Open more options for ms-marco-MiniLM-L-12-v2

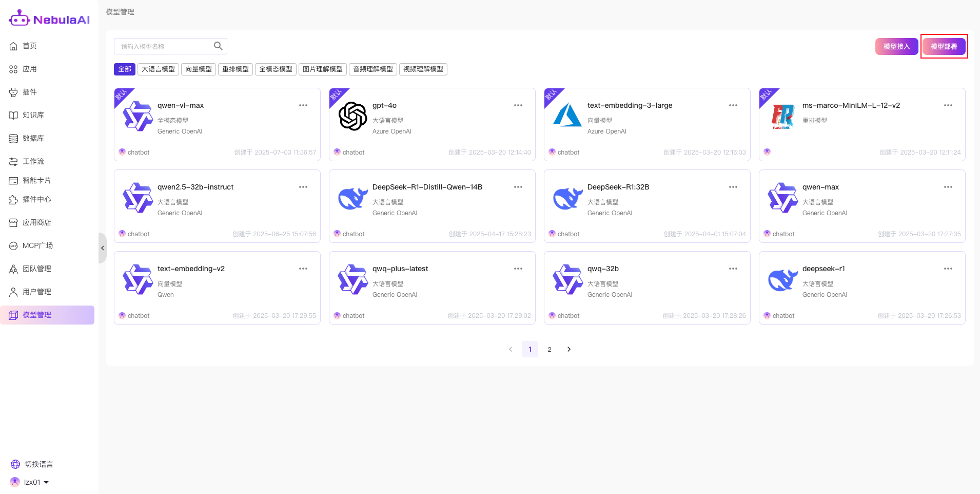point(948,105)
